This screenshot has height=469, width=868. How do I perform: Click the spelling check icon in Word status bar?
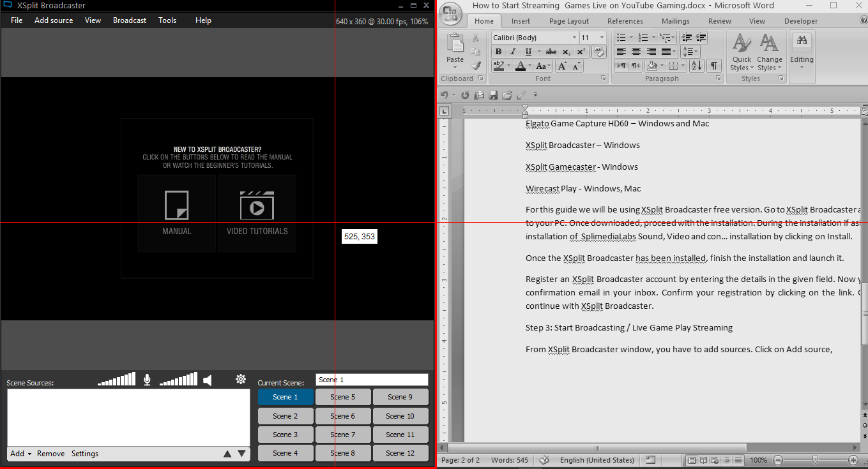(x=545, y=460)
